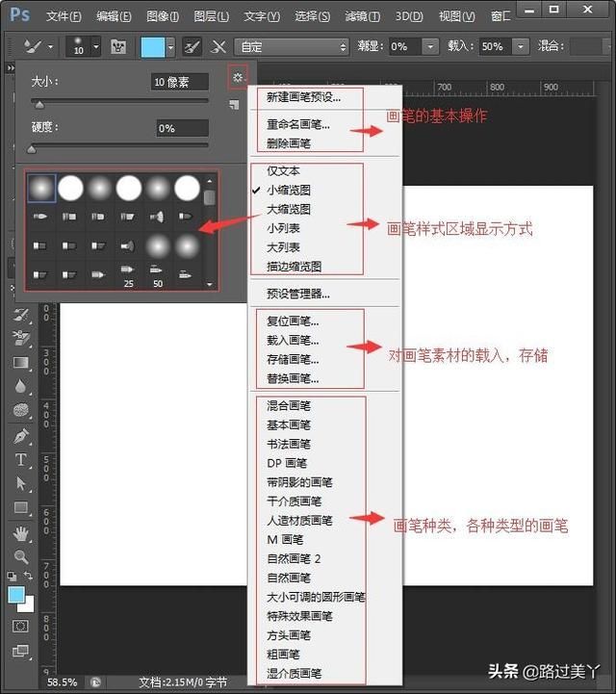Select the History Brush tool

(x=21, y=315)
